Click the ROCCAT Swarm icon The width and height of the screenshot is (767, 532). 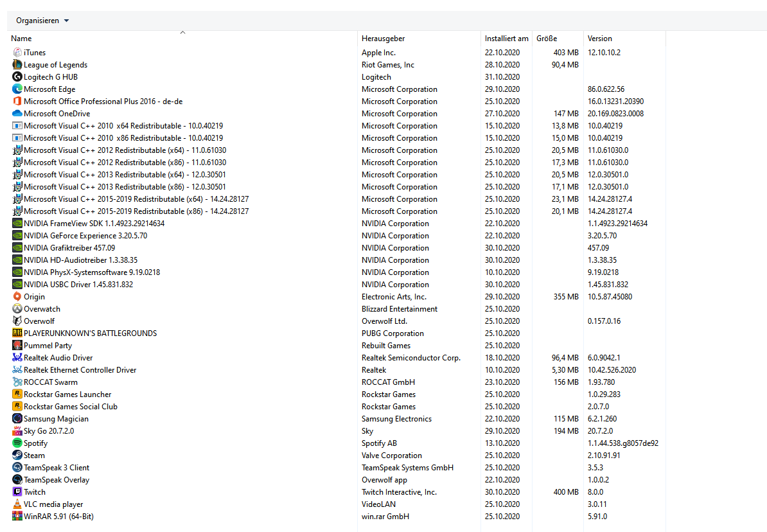point(17,382)
